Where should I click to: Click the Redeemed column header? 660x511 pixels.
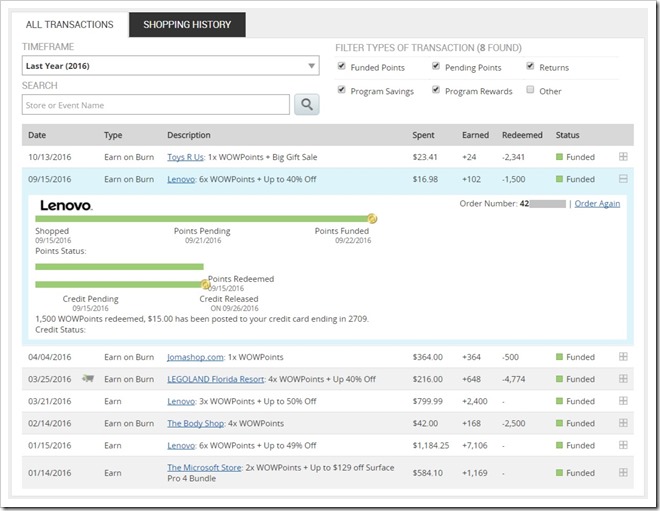[522, 135]
